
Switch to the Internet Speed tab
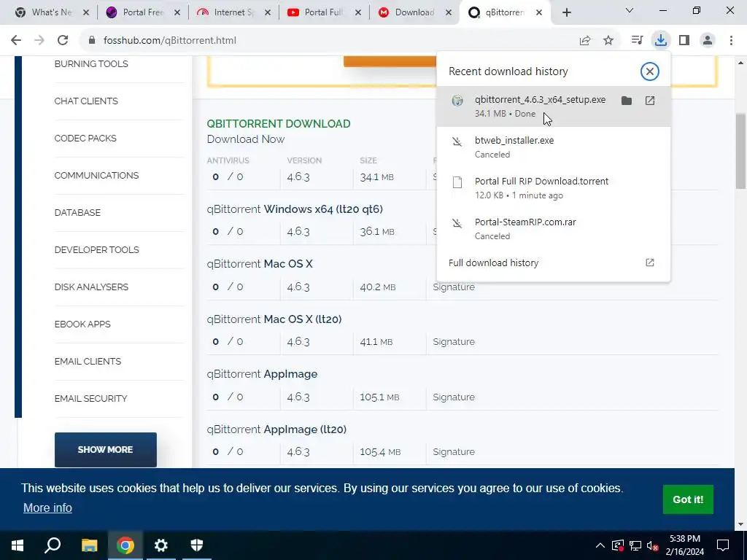point(233,12)
